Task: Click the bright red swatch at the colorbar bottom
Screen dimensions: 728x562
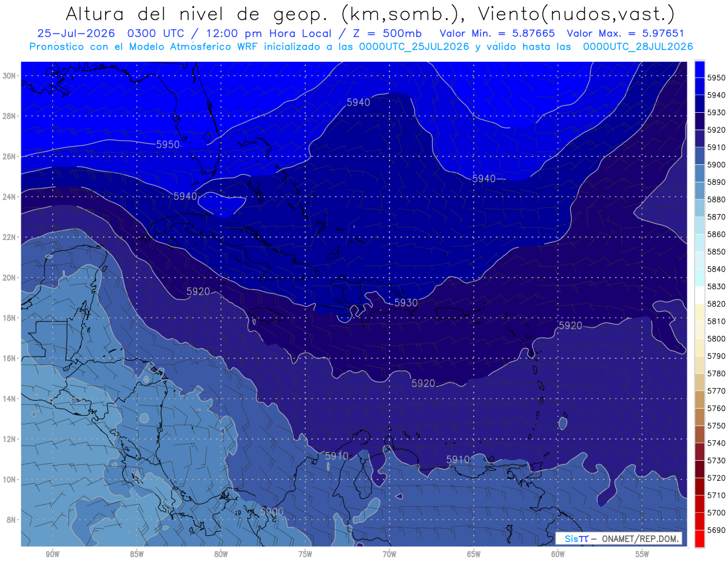Action: (699, 538)
